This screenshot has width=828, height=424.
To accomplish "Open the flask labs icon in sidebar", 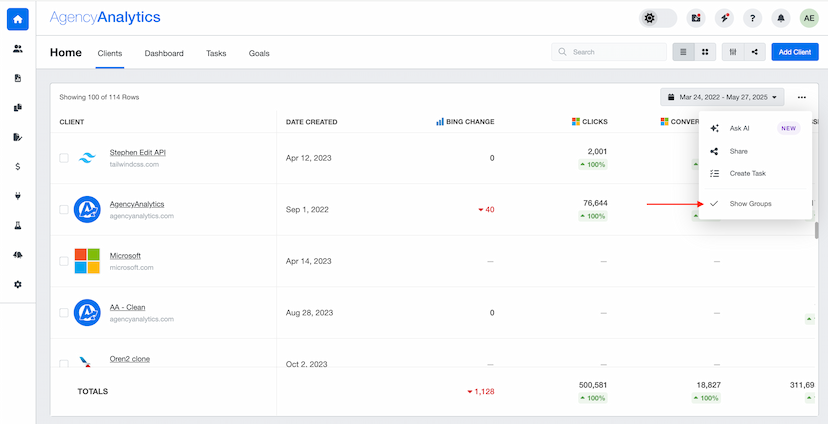I will (x=17, y=225).
